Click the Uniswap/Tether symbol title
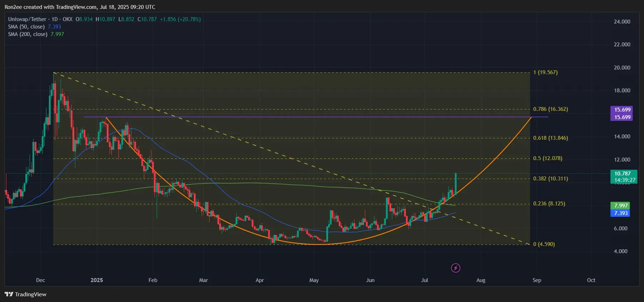The height and width of the screenshot is (302, 644). tap(27, 19)
